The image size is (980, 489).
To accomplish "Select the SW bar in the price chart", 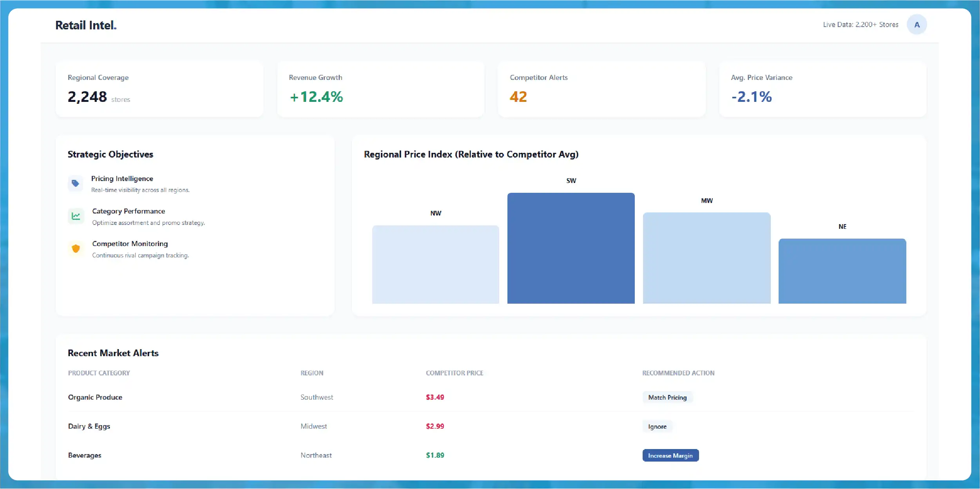I will pyautogui.click(x=571, y=248).
